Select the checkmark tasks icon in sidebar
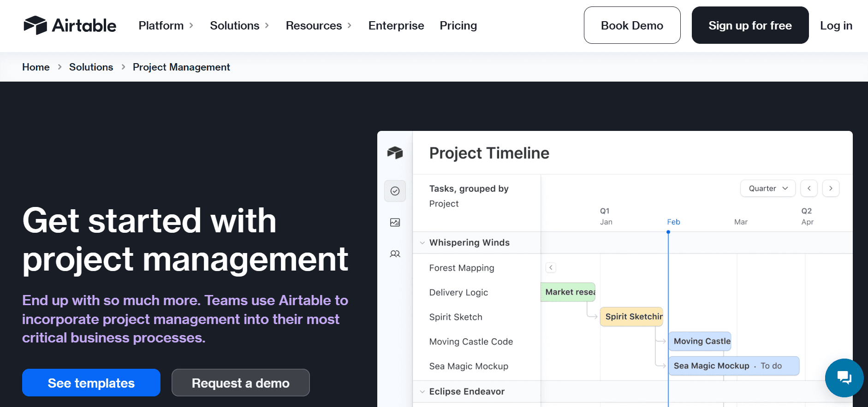This screenshot has width=868, height=407. [395, 191]
